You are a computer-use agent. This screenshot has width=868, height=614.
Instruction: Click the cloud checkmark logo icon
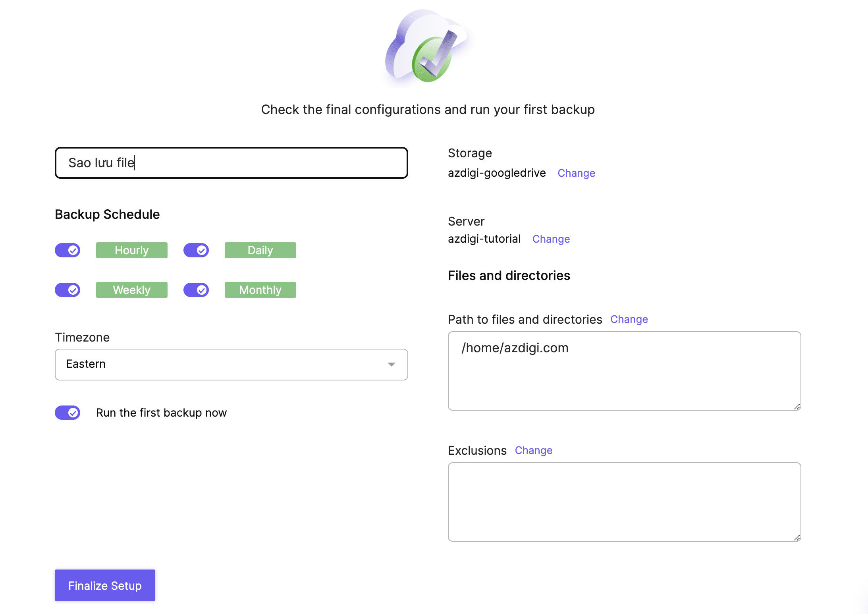click(x=427, y=47)
